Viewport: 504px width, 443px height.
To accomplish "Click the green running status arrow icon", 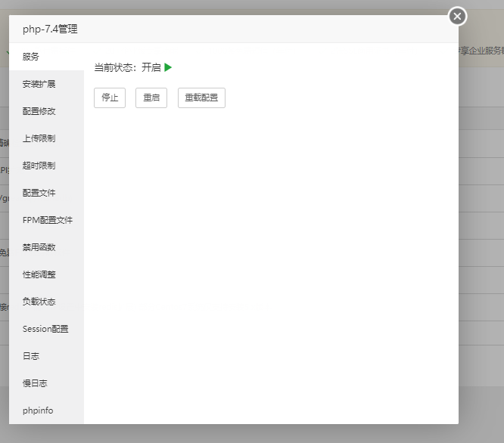I will 168,67.
